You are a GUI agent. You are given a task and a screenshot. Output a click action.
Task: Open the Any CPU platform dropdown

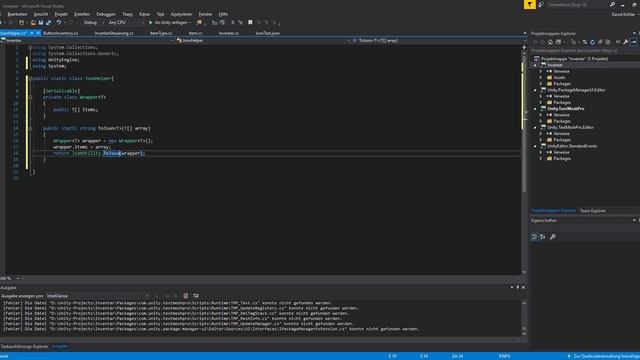126,22
